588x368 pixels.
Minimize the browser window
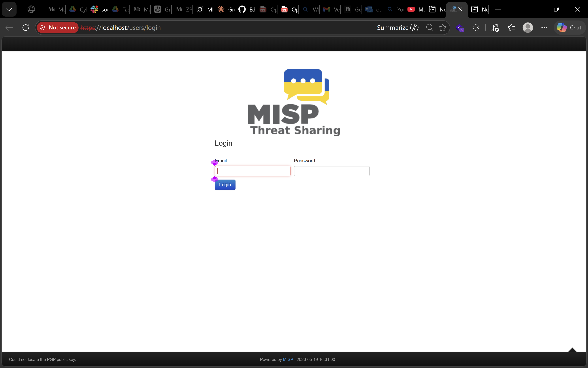[x=535, y=9]
